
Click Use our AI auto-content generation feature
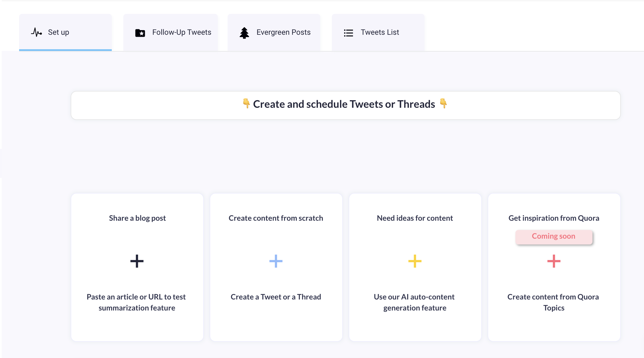point(415,302)
